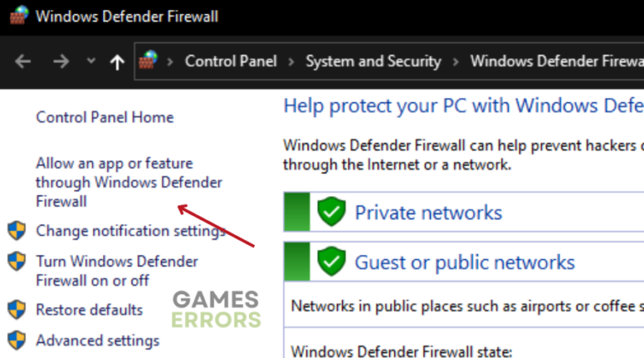
Task: Open Turn Windows Defender Firewall on or off
Action: [x=117, y=270]
